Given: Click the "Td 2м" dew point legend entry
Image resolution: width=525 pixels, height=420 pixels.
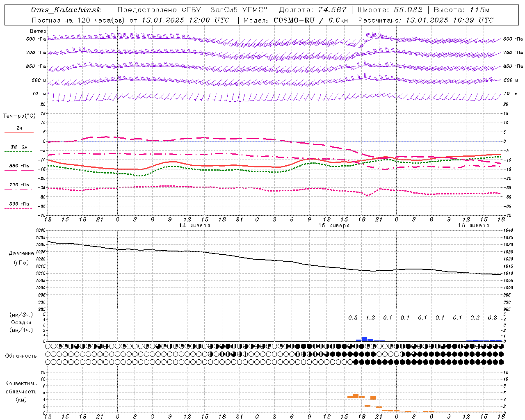Looking at the screenshot, I should pos(19,147).
